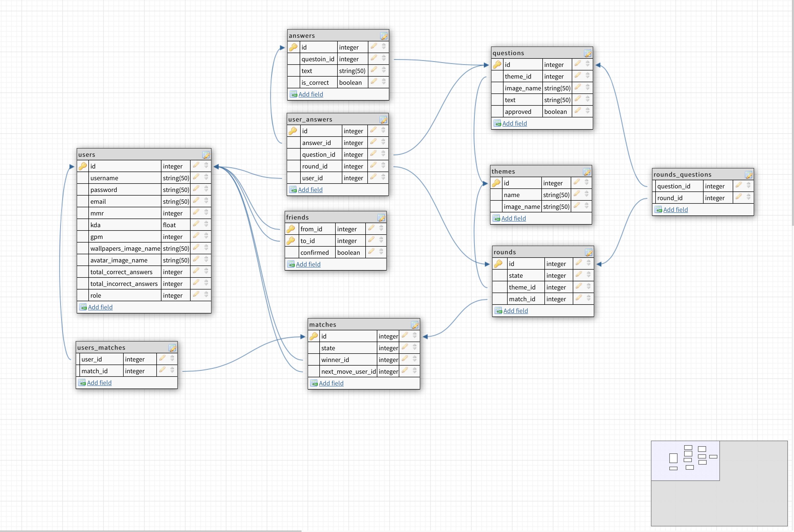
Task: Click the pencil icon for the questions theme_id field
Action: coord(578,75)
